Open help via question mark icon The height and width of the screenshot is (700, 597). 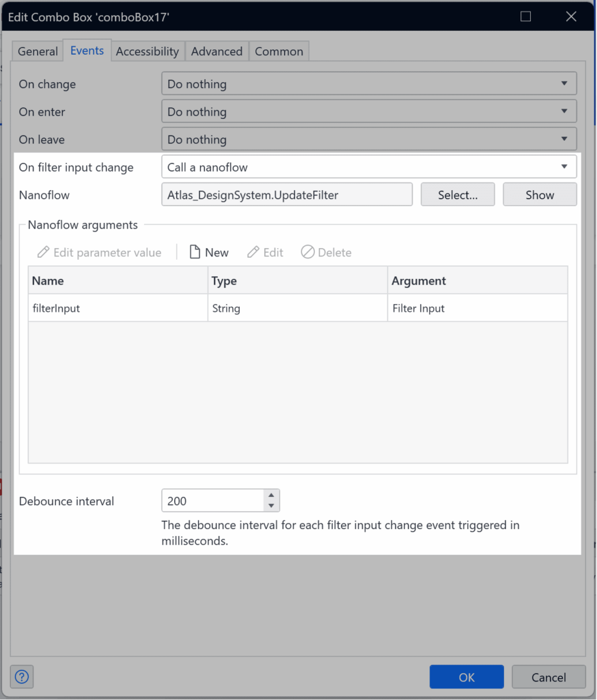pyautogui.click(x=22, y=677)
